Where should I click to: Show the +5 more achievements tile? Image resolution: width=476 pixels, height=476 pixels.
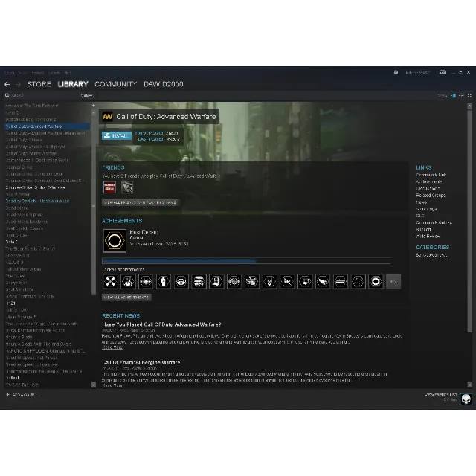tap(393, 281)
